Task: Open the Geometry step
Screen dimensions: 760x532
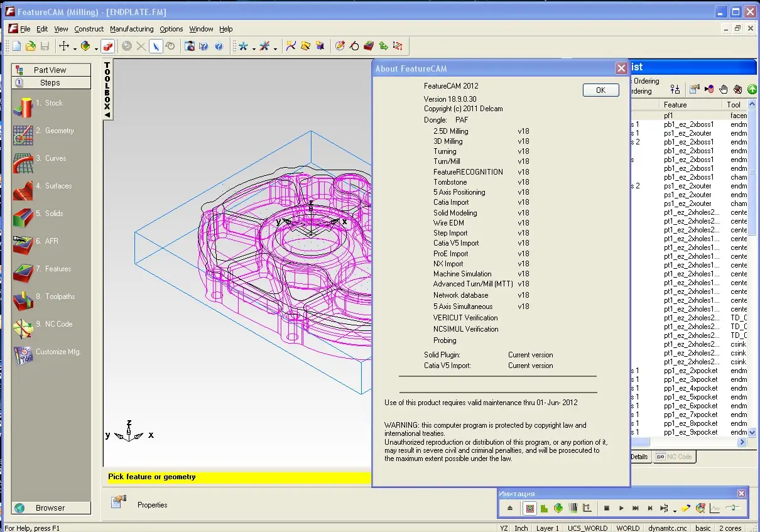Action: coord(23,134)
